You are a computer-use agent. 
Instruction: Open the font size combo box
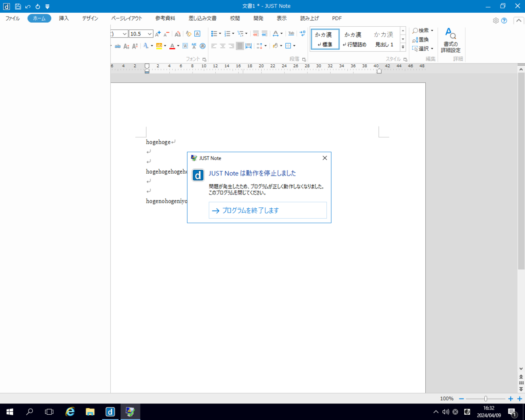coord(141,34)
